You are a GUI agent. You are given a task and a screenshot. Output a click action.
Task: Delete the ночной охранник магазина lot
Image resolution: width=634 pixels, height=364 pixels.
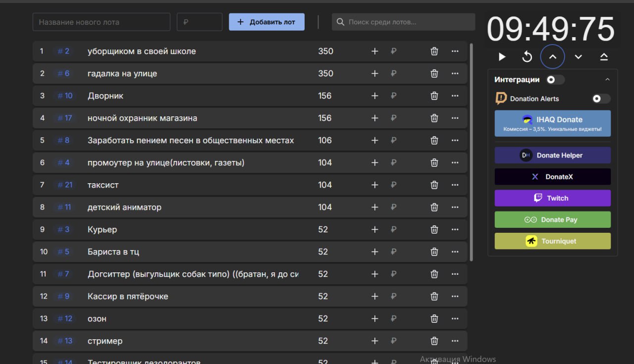[x=434, y=118]
